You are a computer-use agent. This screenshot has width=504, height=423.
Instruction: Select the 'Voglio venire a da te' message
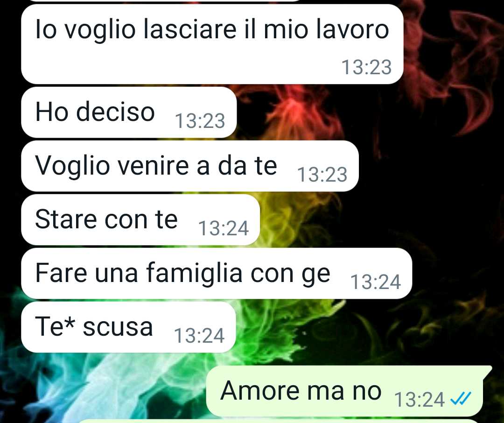[x=189, y=166]
